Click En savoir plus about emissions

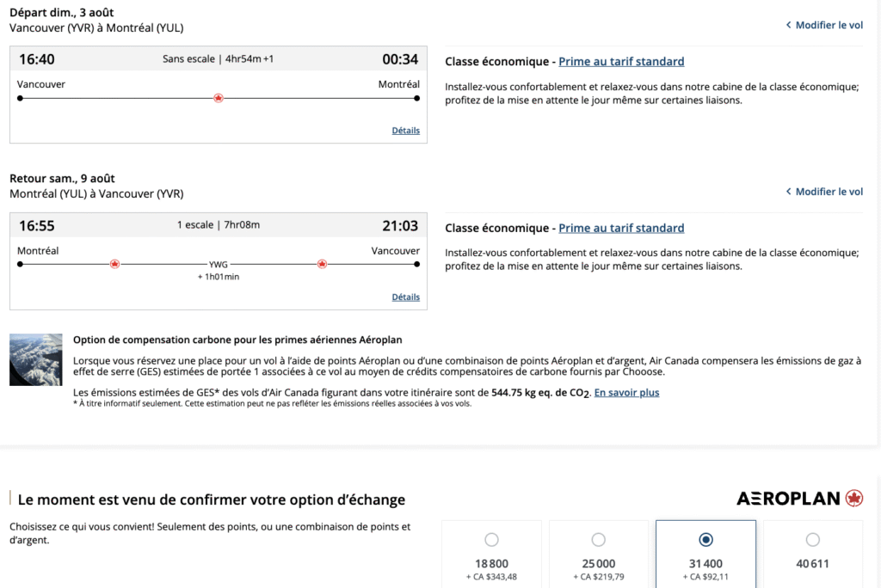pos(626,393)
